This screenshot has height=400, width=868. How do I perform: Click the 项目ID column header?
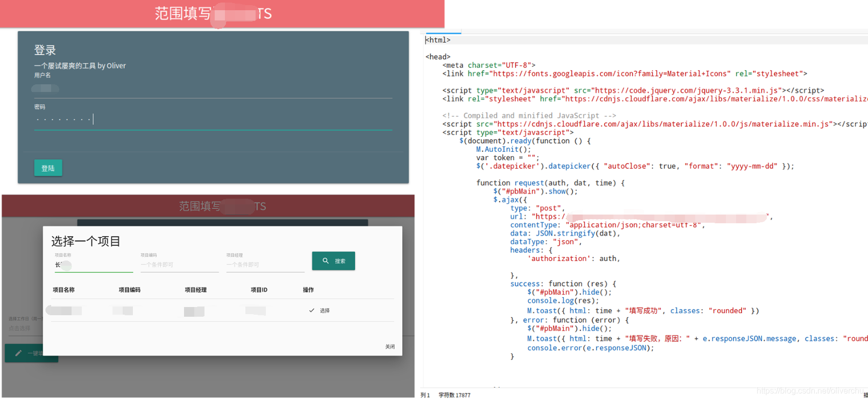259,290
